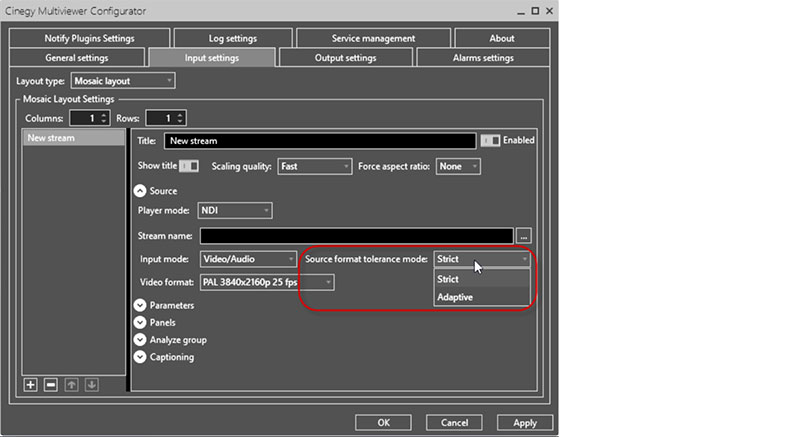Switch to General settings tab
Screen dimensions: 800x437
pyautogui.click(x=77, y=58)
